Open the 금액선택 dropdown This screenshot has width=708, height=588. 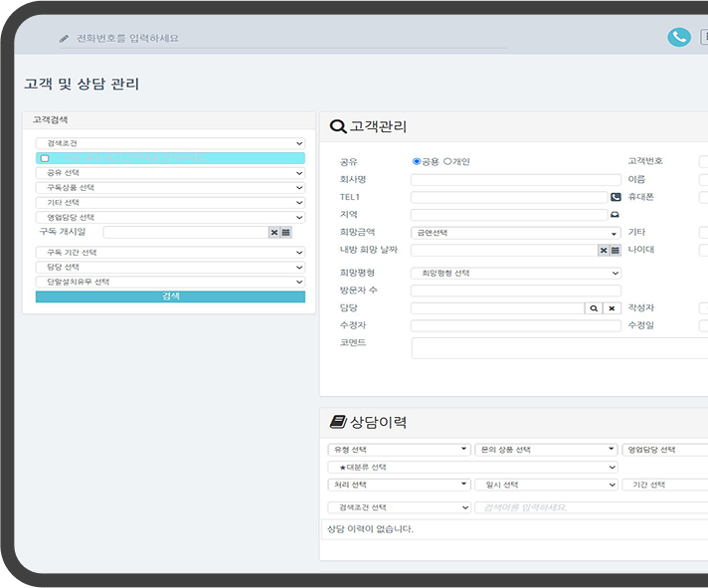[515, 233]
